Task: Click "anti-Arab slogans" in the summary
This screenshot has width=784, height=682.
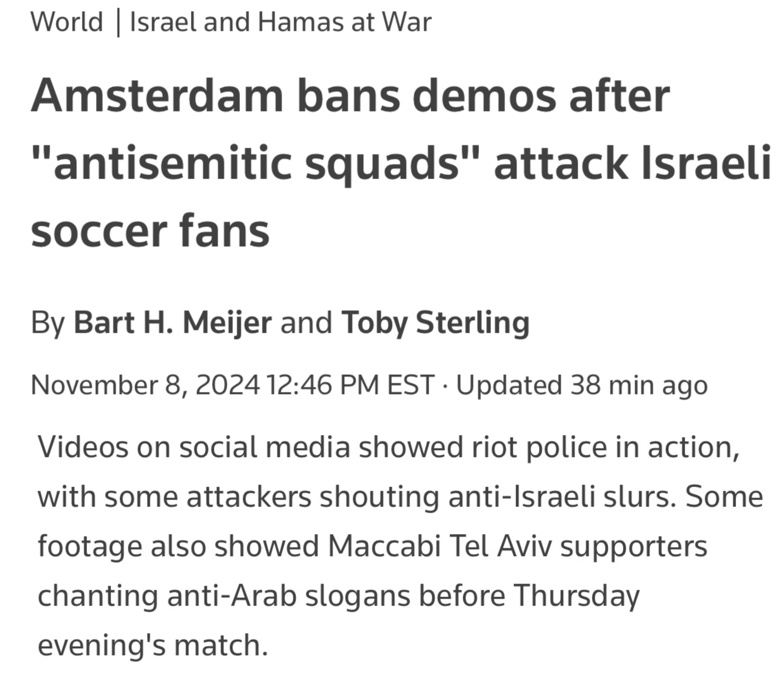Action: [289, 596]
